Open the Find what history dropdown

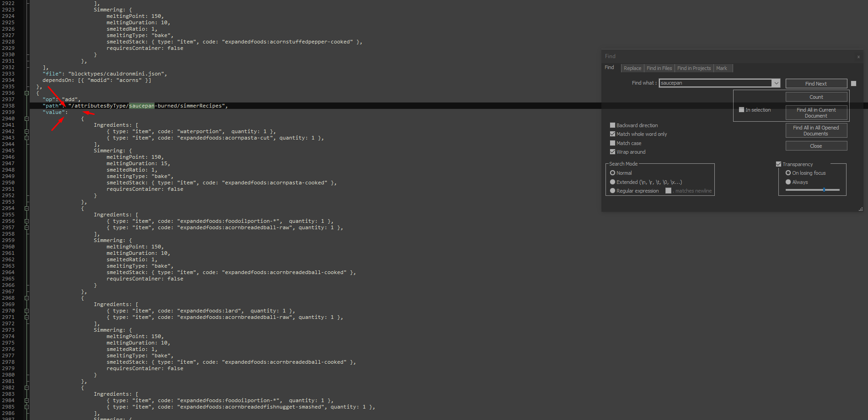click(776, 83)
